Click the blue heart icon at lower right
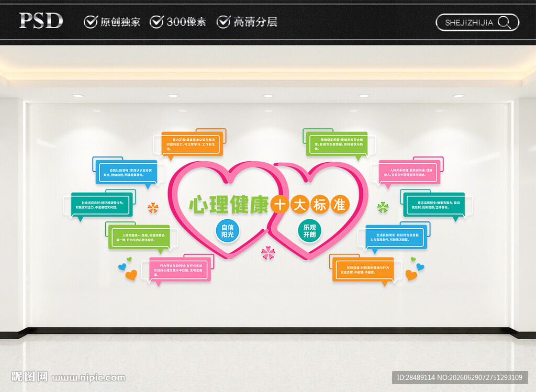 420,266
